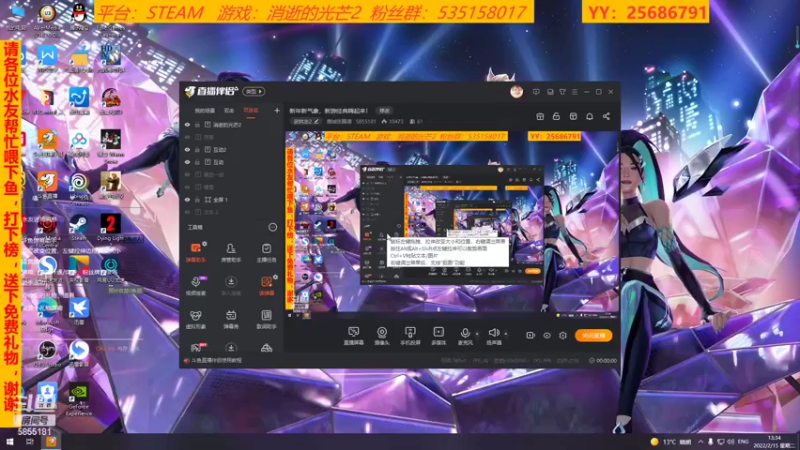The image size is (800, 450).
Task: Launch Steam from desktop
Action: coord(78,228)
